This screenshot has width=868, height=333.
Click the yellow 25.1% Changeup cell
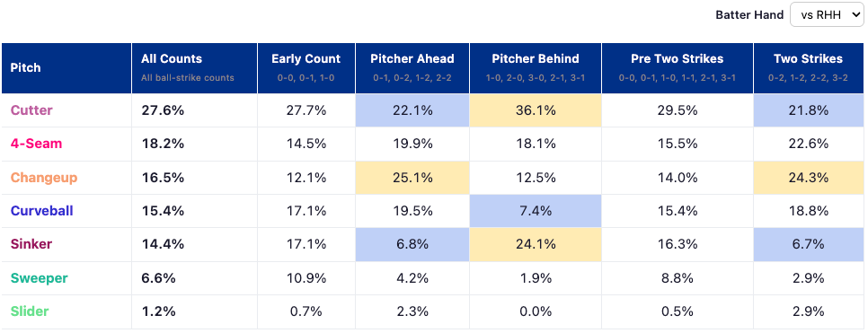(x=412, y=178)
